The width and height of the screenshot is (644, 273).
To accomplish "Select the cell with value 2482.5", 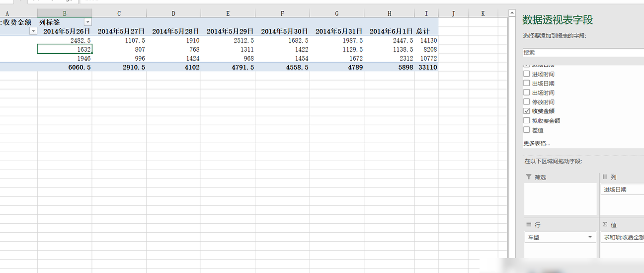I will click(x=65, y=40).
